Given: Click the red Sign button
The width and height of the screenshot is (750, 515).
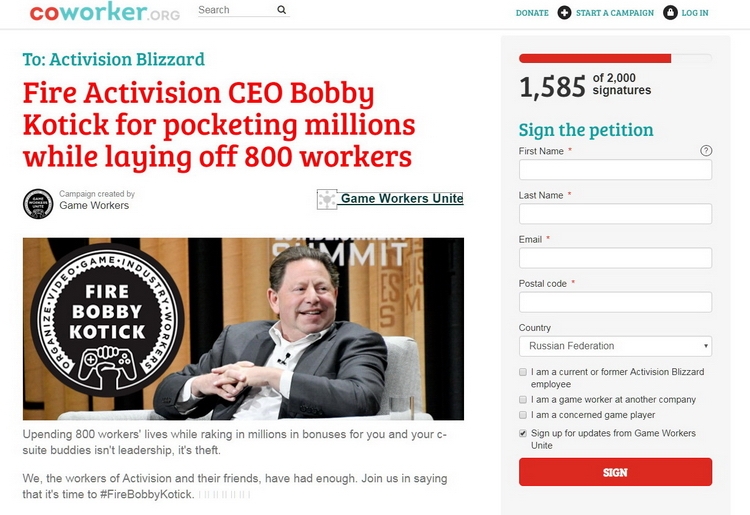Looking at the screenshot, I should point(615,472).
